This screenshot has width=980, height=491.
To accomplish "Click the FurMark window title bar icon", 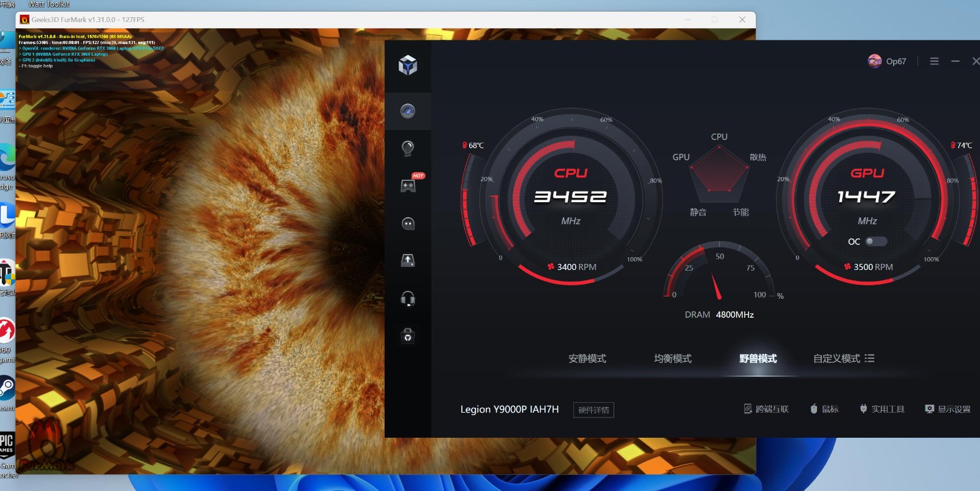I will [24, 20].
